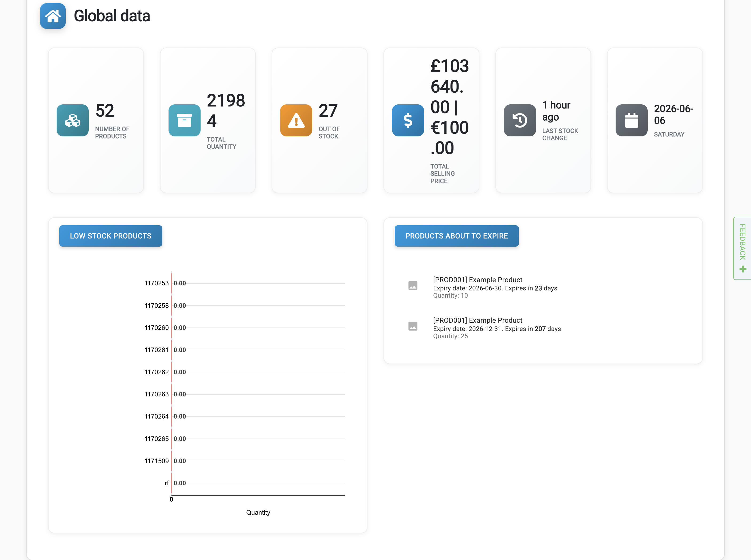
Task: Click the image placeholder for product expiring 2026-06-30
Action: (413, 286)
